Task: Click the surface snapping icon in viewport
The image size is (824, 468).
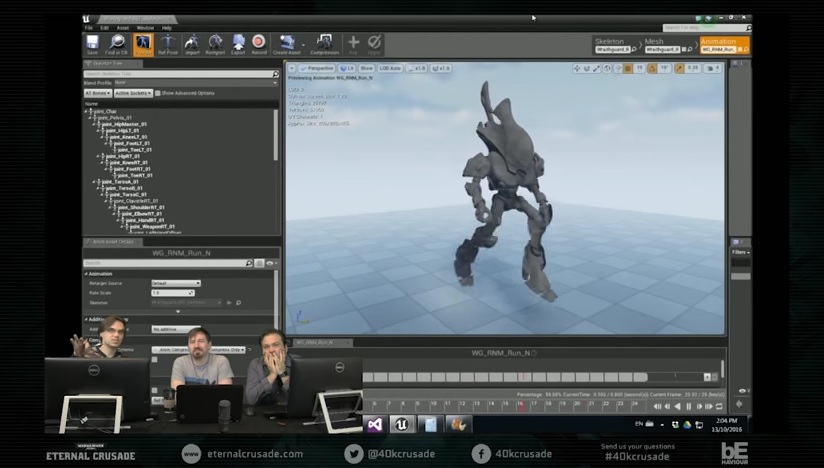Action: click(618, 68)
